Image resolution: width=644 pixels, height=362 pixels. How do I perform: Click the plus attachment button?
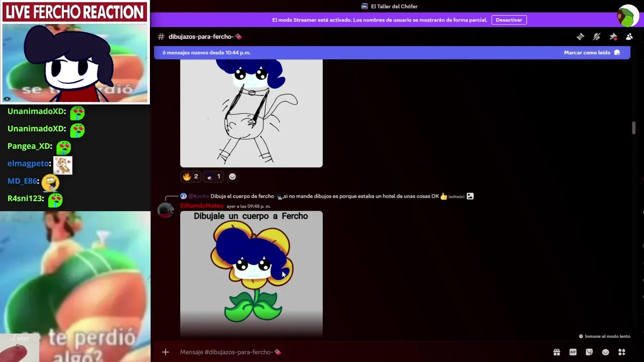[166, 352]
